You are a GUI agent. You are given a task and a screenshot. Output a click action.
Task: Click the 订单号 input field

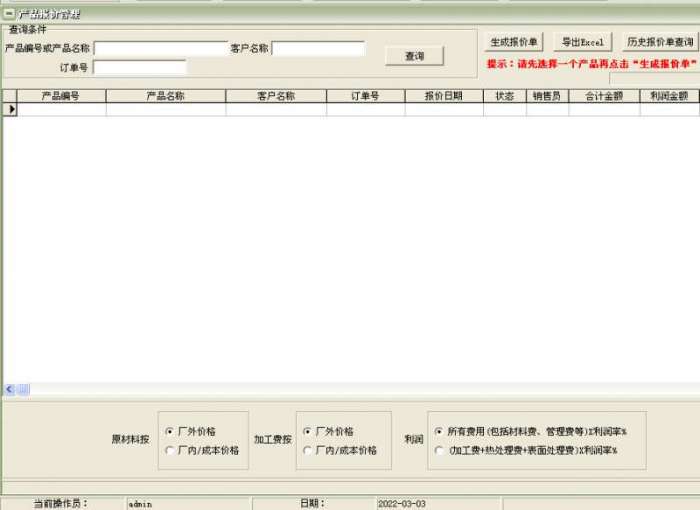pyautogui.click(x=139, y=68)
